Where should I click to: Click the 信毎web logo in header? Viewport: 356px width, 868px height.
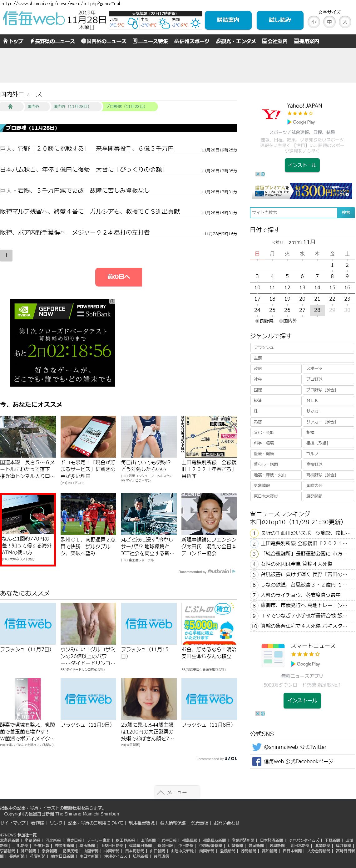(34, 19)
